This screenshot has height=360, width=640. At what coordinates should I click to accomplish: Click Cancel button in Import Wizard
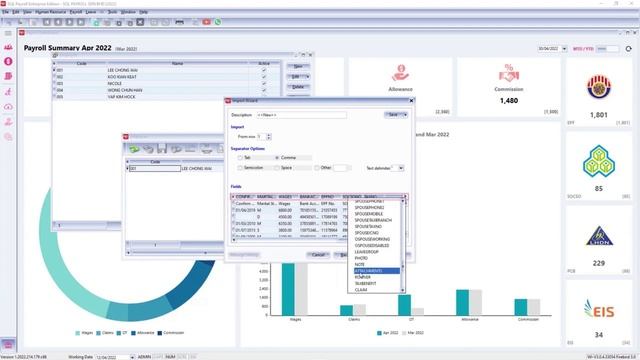pos(318,255)
